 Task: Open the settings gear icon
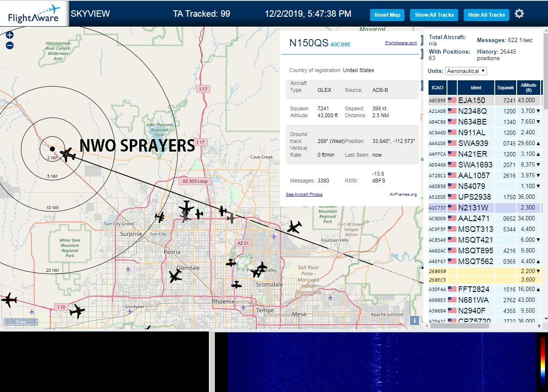click(519, 14)
